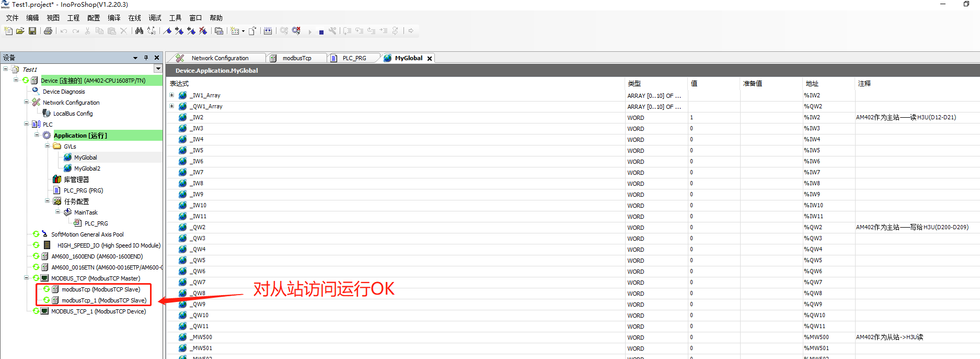Click the Replace toolbar icon

pos(152,31)
